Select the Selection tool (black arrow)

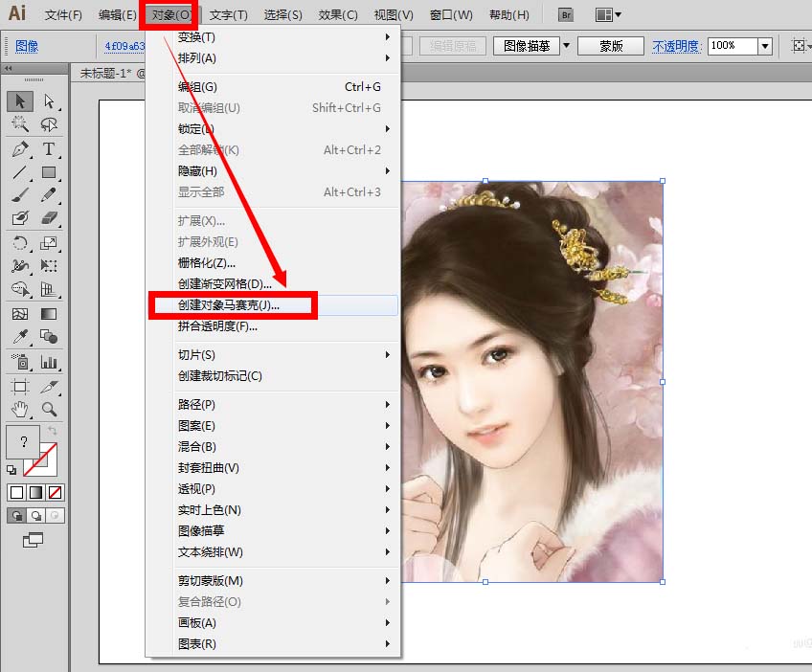tap(20, 101)
